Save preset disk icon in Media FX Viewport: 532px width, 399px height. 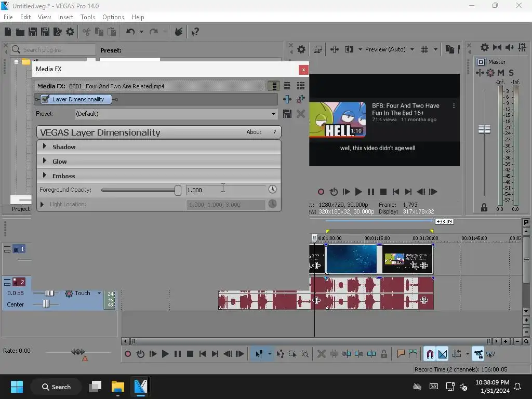pos(287,114)
